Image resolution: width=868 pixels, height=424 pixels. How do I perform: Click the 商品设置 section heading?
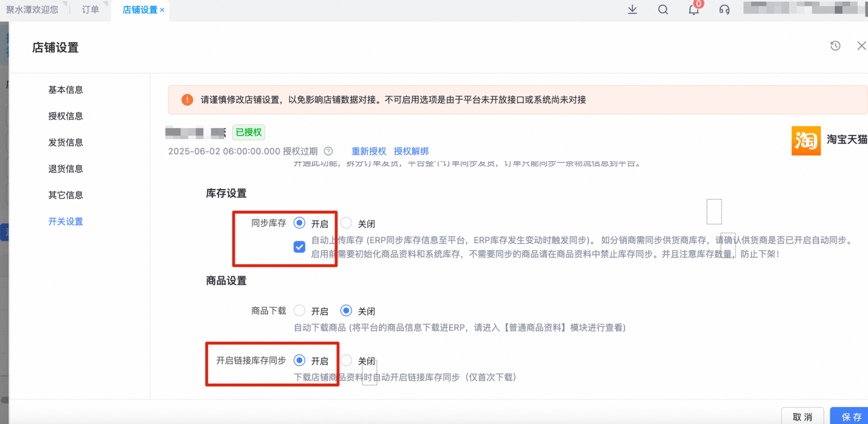[x=226, y=281]
